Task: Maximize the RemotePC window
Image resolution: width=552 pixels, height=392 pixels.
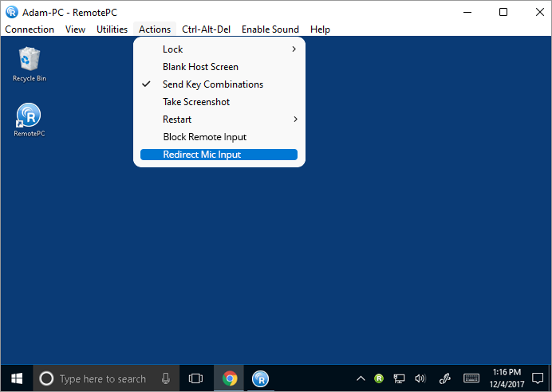Action: coord(503,12)
